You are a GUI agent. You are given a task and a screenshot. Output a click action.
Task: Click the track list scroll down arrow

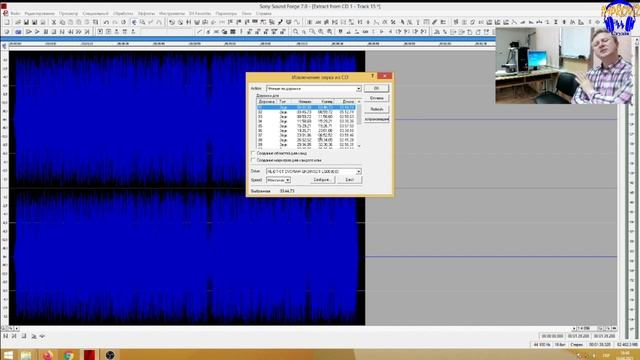[x=359, y=146]
